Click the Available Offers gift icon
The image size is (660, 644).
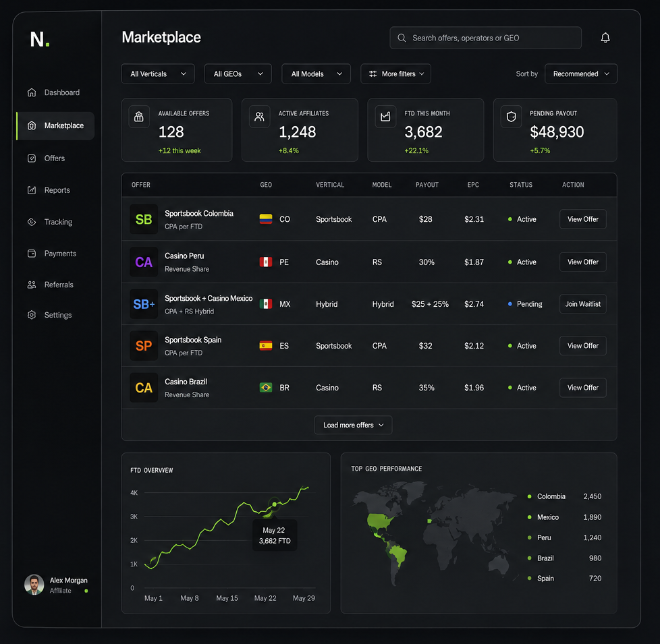tap(139, 117)
